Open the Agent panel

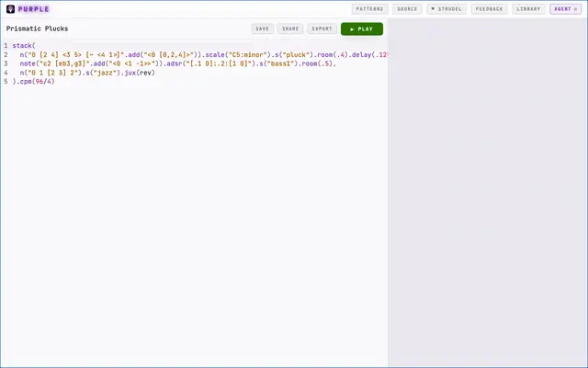tap(566, 9)
